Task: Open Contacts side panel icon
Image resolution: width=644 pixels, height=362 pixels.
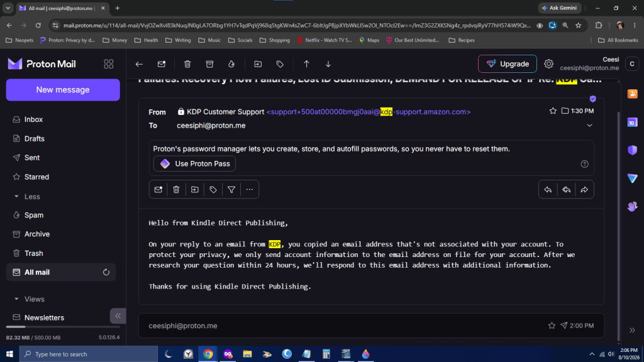Action: pos(632,94)
